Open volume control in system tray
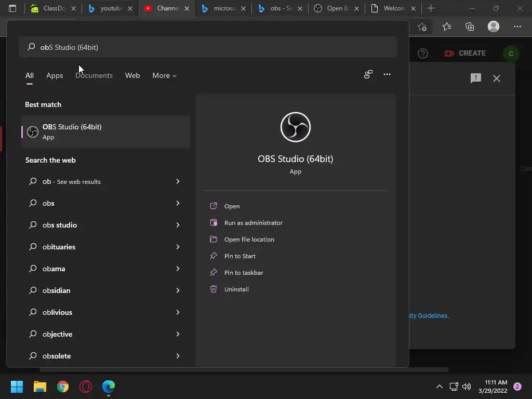This screenshot has height=399, width=532. tap(467, 387)
